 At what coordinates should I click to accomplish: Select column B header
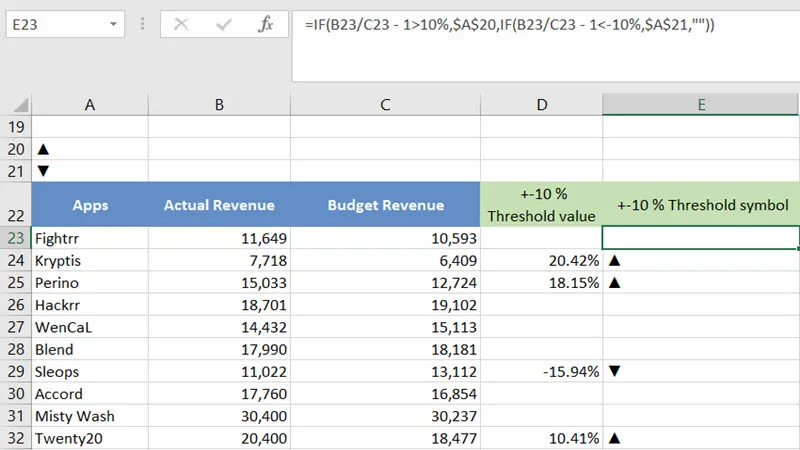(218, 104)
